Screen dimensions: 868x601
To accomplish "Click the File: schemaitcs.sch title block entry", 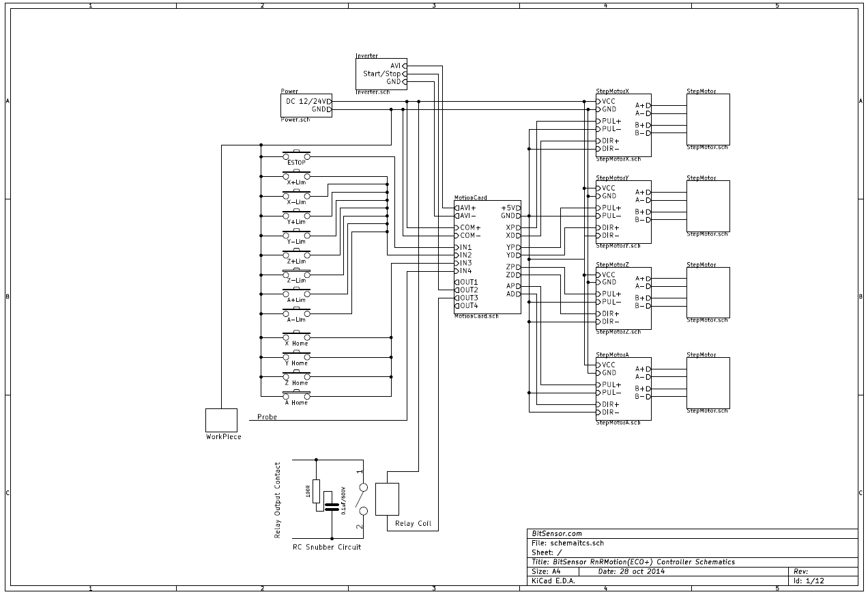I will 568,543.
